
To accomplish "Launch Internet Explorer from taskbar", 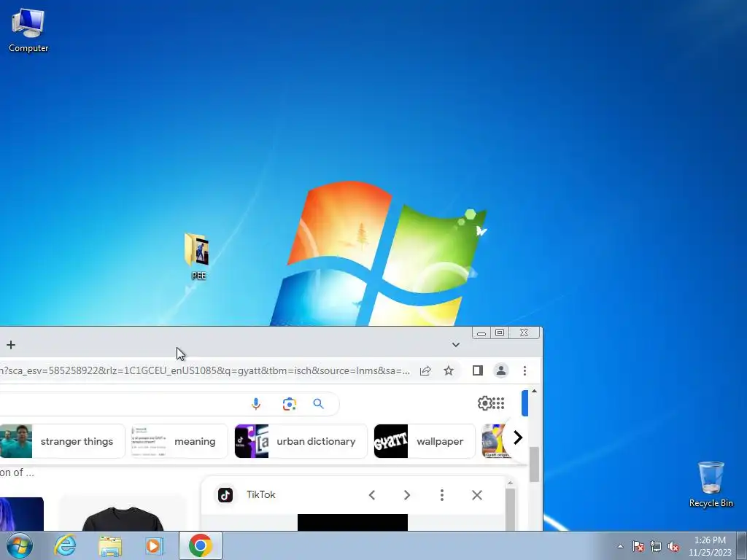I will tap(65, 545).
